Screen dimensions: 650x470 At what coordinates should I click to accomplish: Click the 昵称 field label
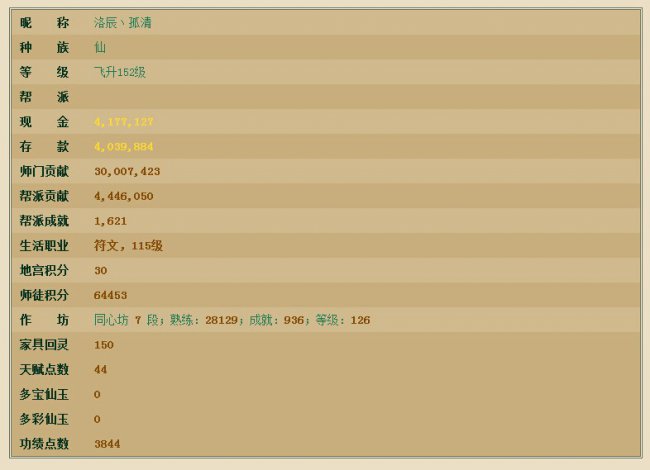click(x=44, y=22)
